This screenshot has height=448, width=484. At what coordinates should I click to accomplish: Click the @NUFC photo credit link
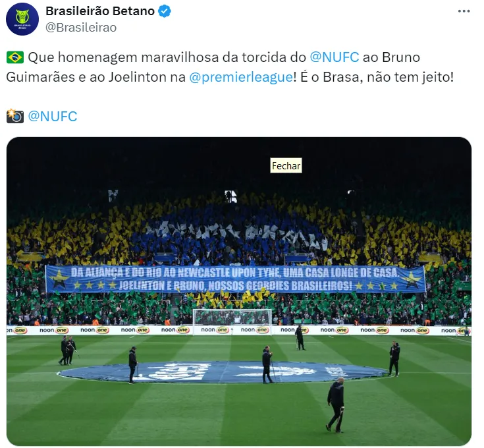pos(53,117)
